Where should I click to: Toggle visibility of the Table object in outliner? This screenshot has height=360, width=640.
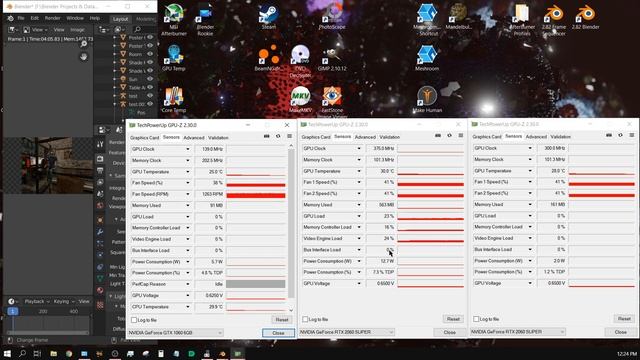tap(150, 87)
